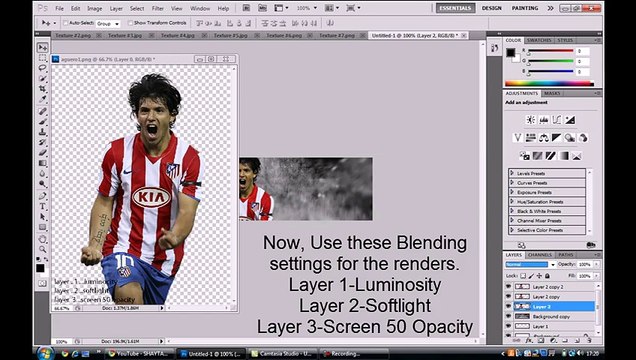
Task: Switch to the Swatches tab
Action: coord(539,40)
